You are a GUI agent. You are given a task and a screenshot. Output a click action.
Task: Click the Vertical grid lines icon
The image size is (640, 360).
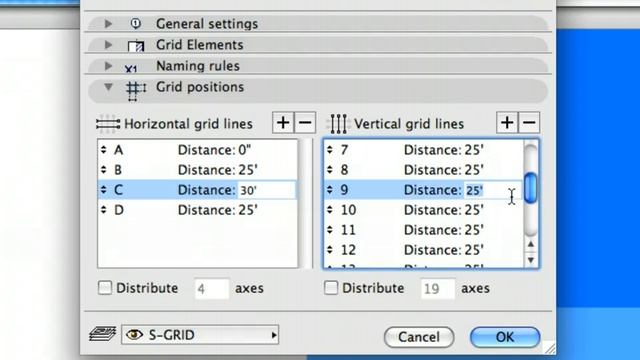point(339,124)
